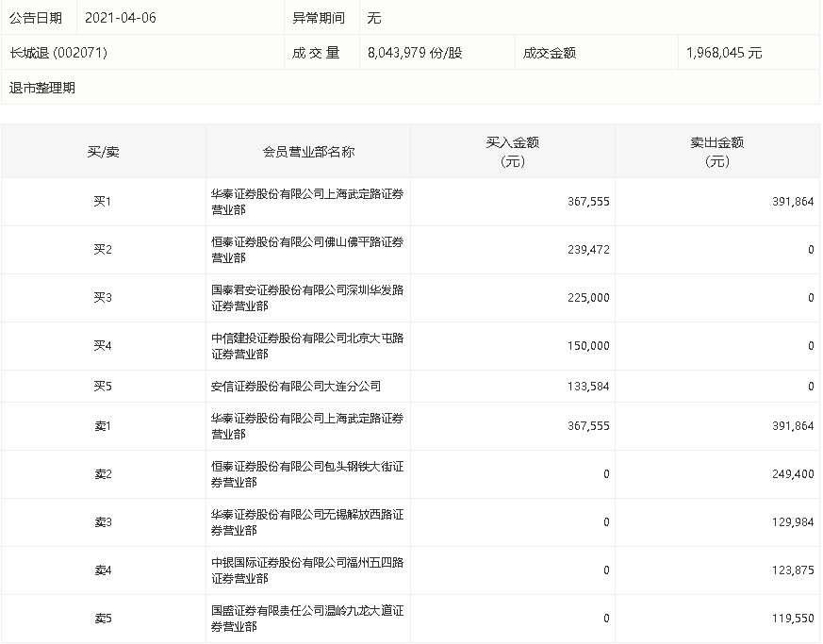This screenshot has width=823, height=644.
Task: Click 华泰证券无锡解放西路证券营业部 name
Action: pyautogui.click(x=307, y=522)
